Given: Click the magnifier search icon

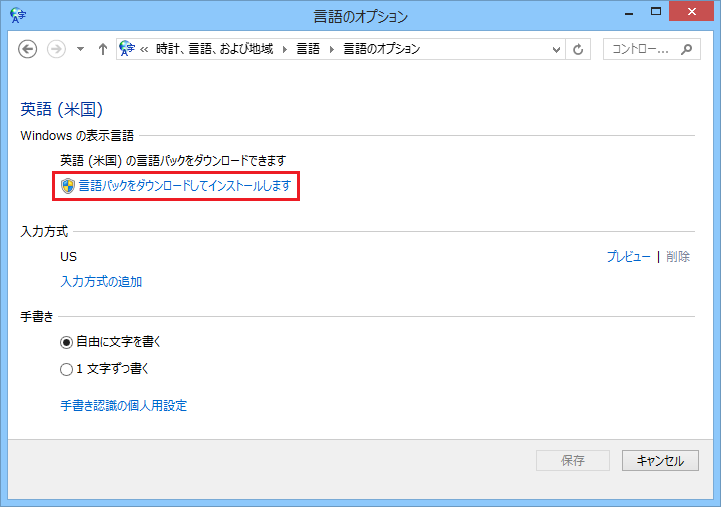Looking at the screenshot, I should 687,49.
